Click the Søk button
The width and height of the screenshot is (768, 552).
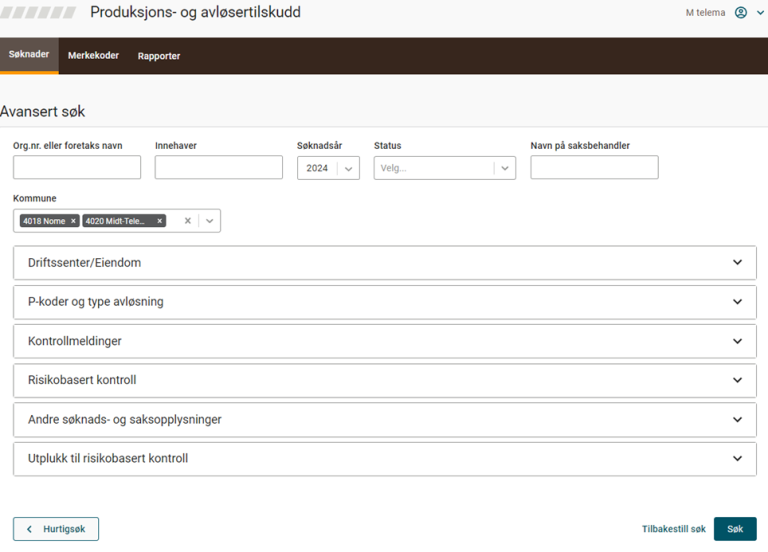click(735, 529)
